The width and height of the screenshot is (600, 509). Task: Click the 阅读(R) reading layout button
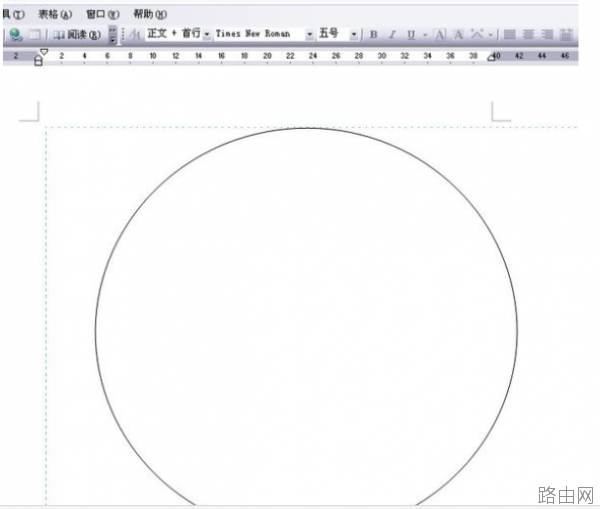pos(77,35)
